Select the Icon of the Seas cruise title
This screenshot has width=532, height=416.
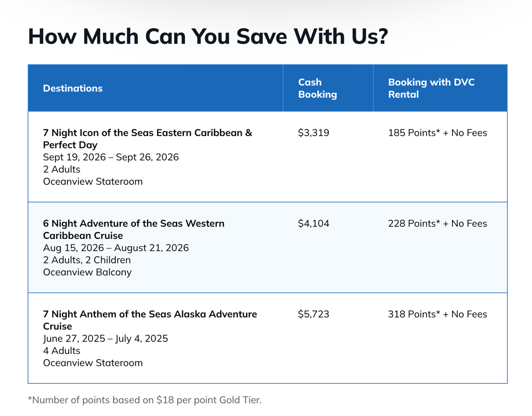[x=148, y=139]
